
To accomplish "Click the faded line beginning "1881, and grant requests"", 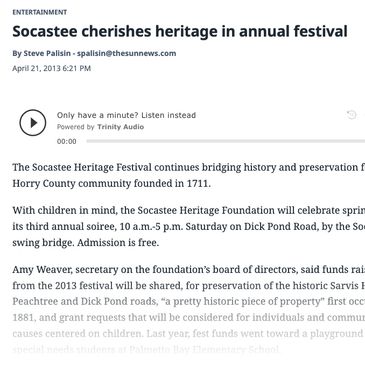I will pos(189,318).
